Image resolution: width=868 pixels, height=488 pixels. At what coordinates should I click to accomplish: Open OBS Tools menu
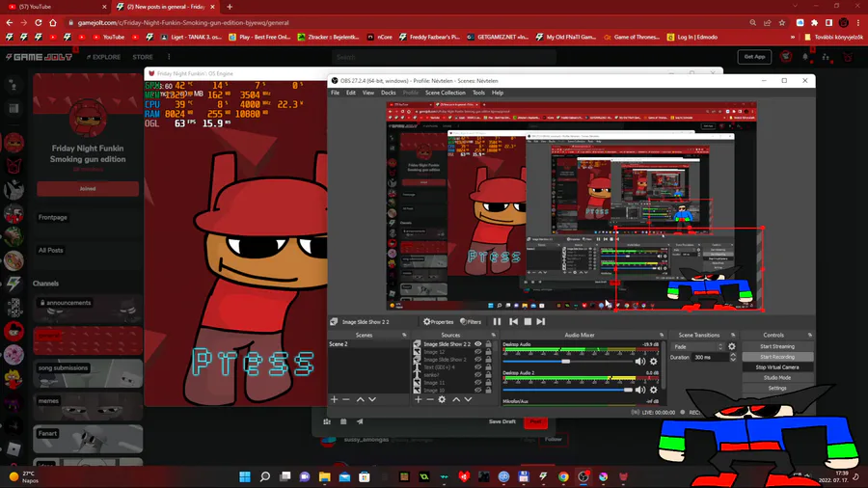tap(478, 93)
